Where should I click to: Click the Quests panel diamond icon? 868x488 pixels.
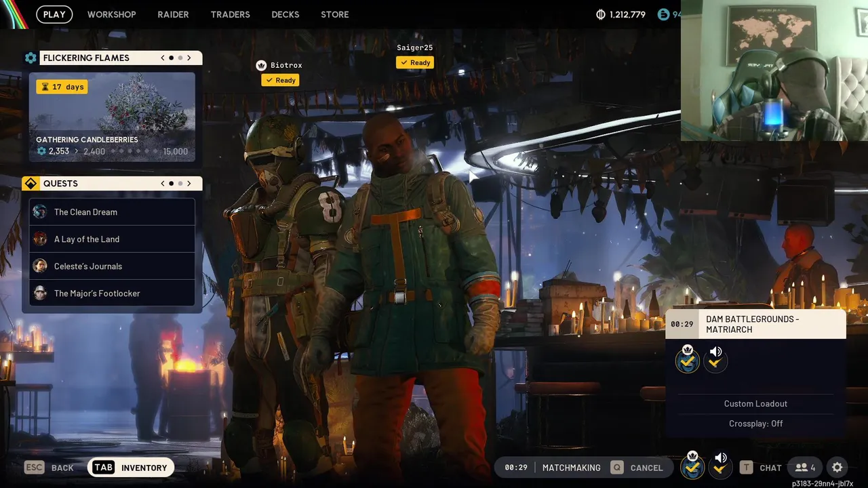(31, 184)
